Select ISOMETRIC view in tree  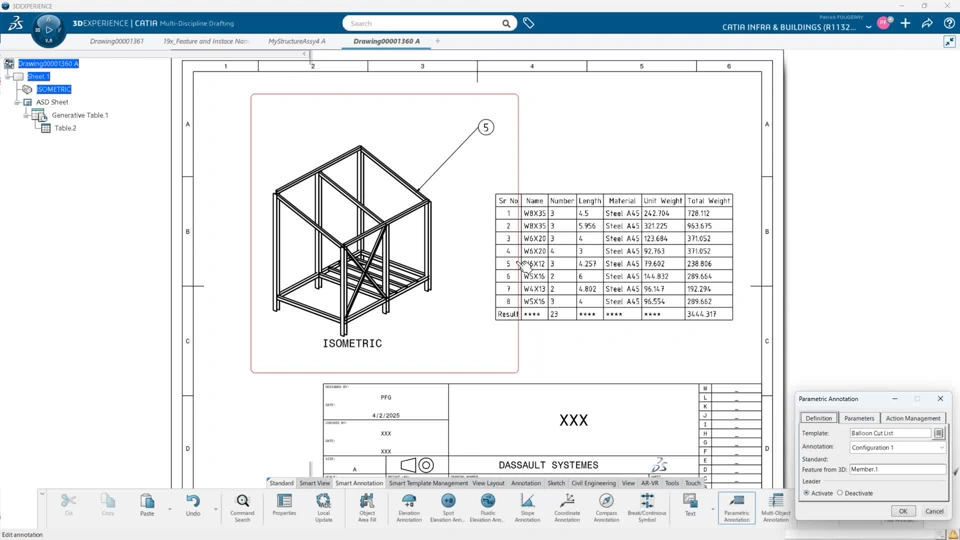pyautogui.click(x=53, y=89)
